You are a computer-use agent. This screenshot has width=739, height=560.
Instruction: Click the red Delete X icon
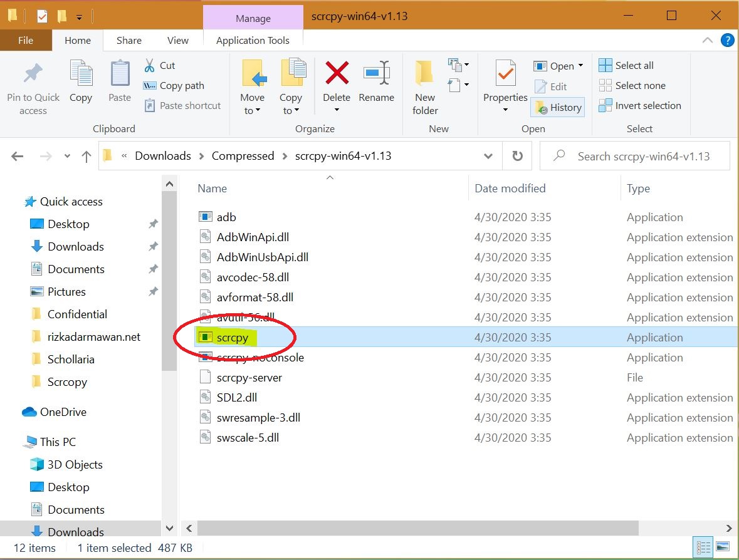(337, 73)
